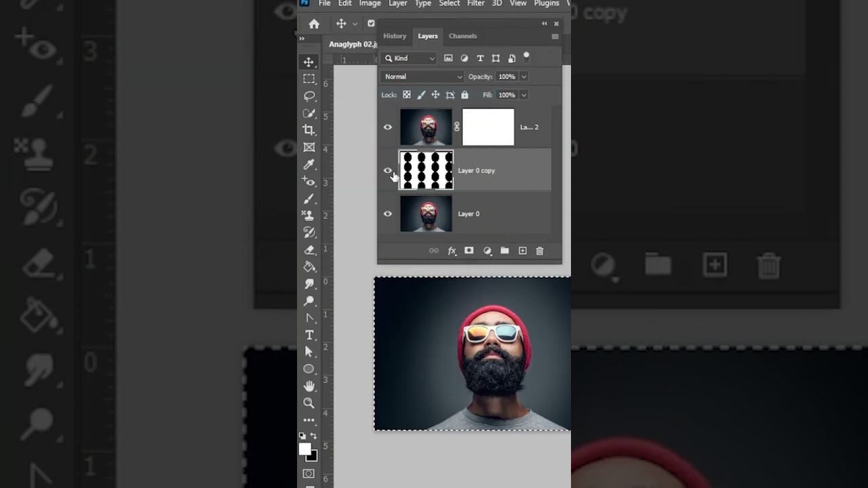Image resolution: width=868 pixels, height=488 pixels.
Task: Toggle filter for type layers
Action: [480, 58]
